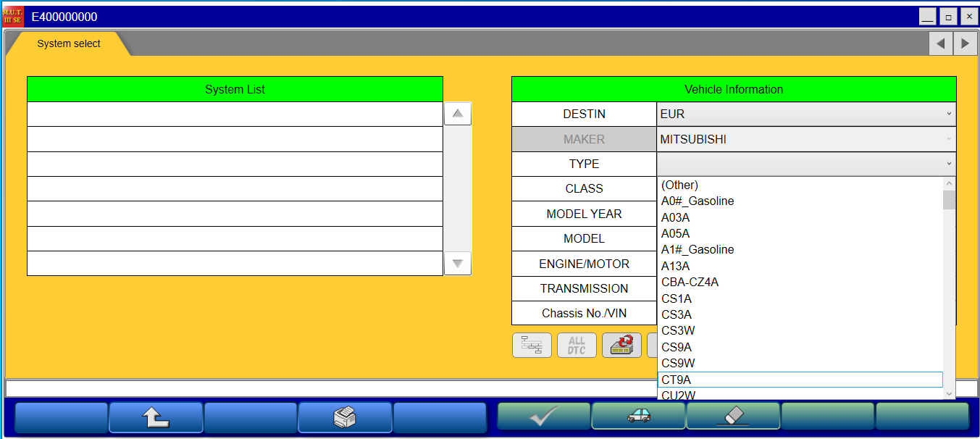The image size is (980, 439).
Task: Open the System select tab
Action: pos(69,43)
